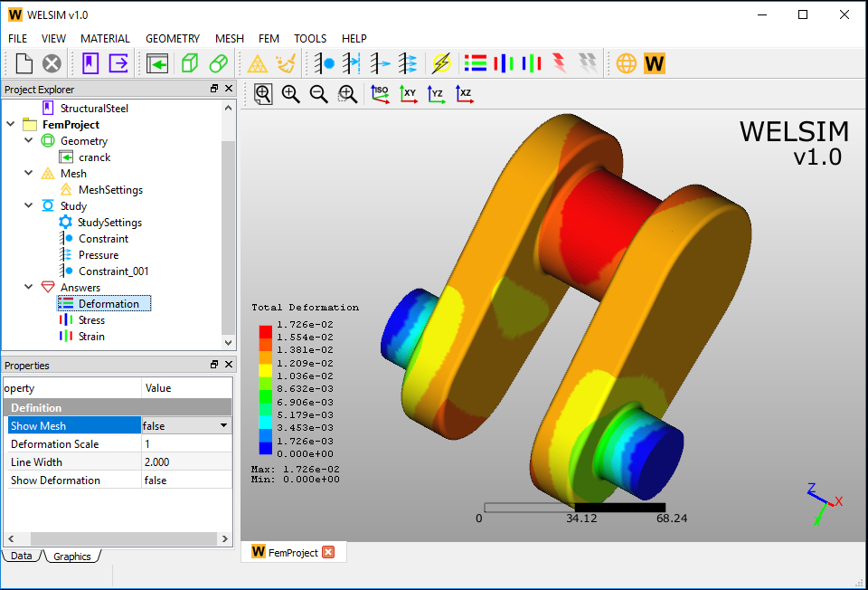Screen dimensions: 868x590
Task: Click the Deformation Scale value field
Action: (185, 444)
